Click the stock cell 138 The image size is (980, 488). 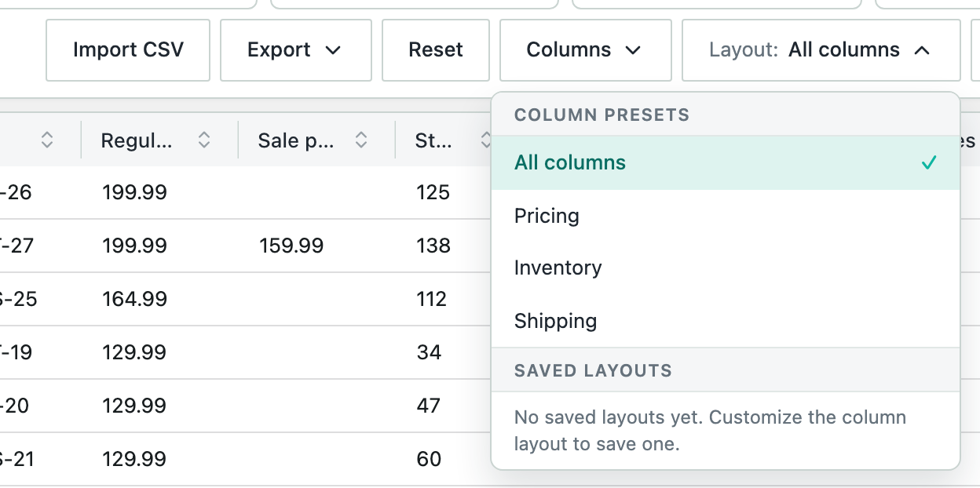(433, 246)
